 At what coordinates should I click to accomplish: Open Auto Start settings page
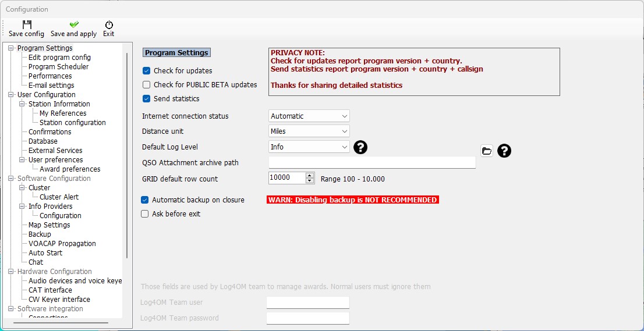click(45, 253)
